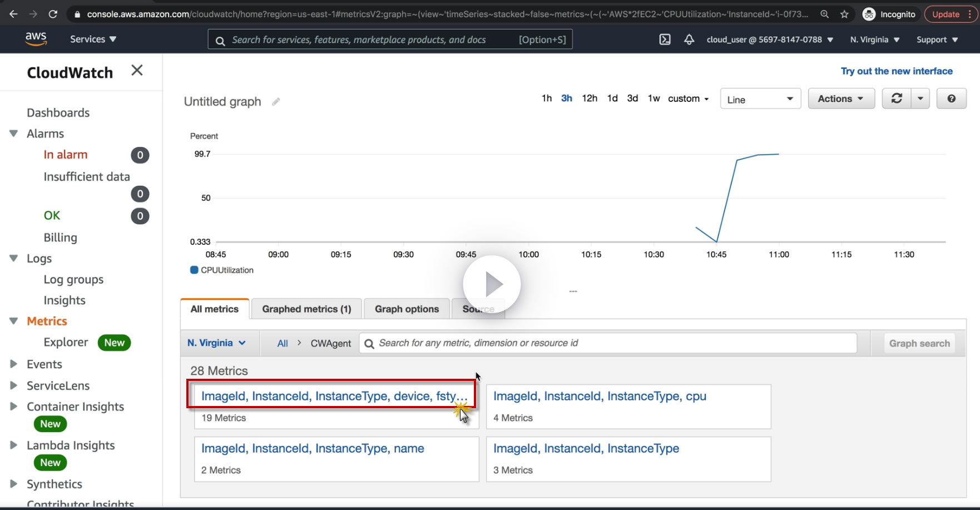Open the Line chart type dropdown
980x510 pixels.
pyautogui.click(x=760, y=99)
